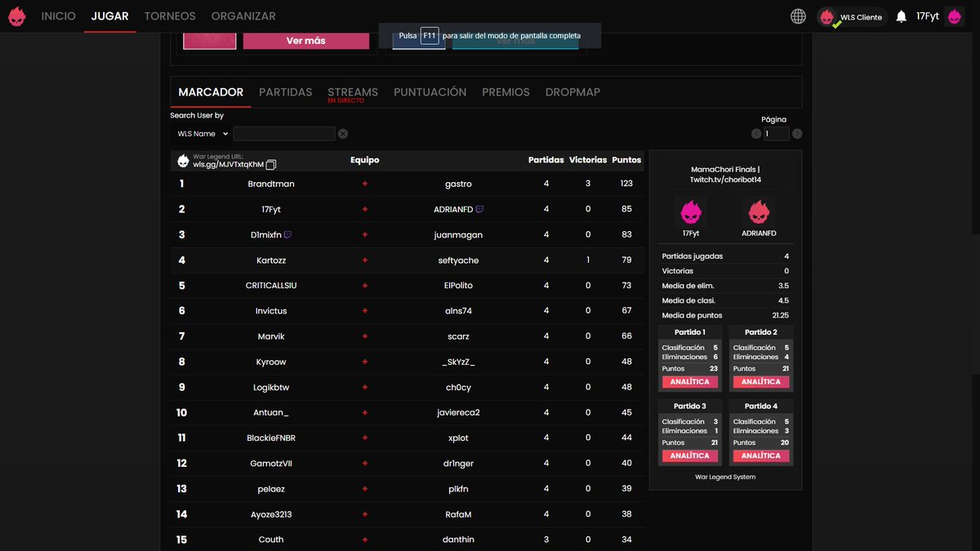
Task: Open ADRIANFD's Twitch stream icon
Action: pos(479,209)
